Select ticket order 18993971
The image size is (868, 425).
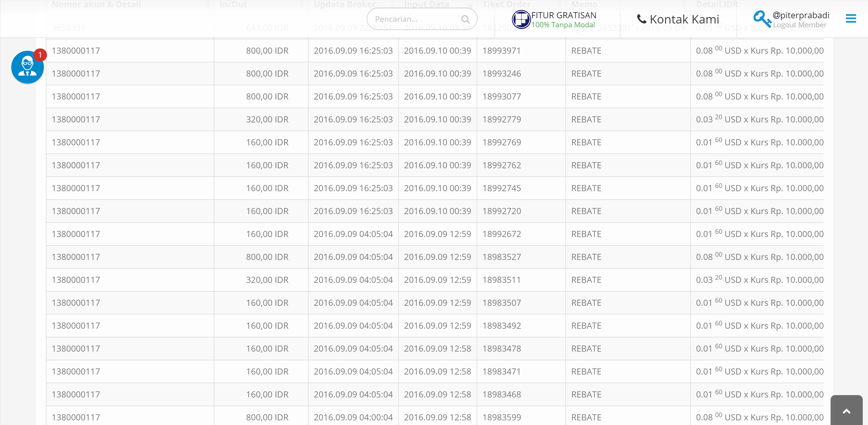(x=501, y=50)
